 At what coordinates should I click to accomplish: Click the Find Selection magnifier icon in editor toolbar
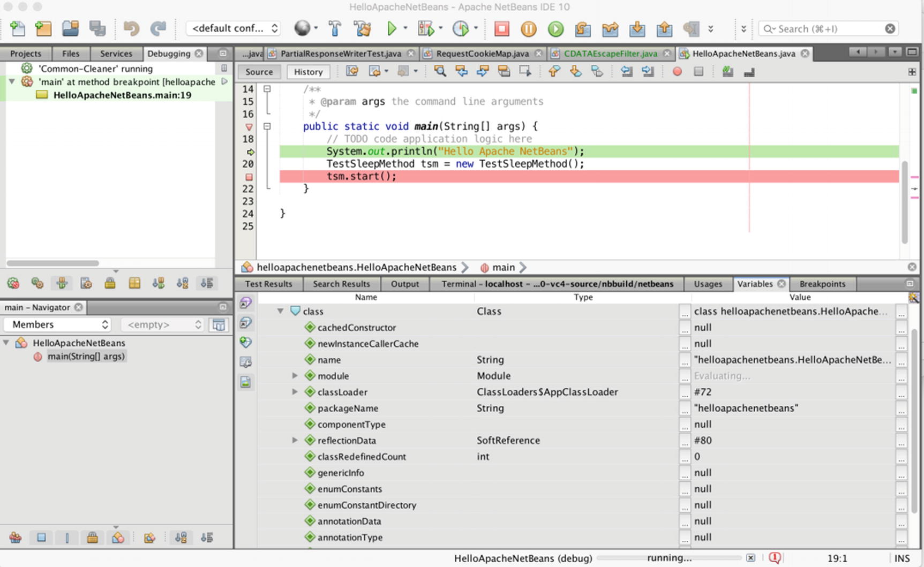(440, 71)
